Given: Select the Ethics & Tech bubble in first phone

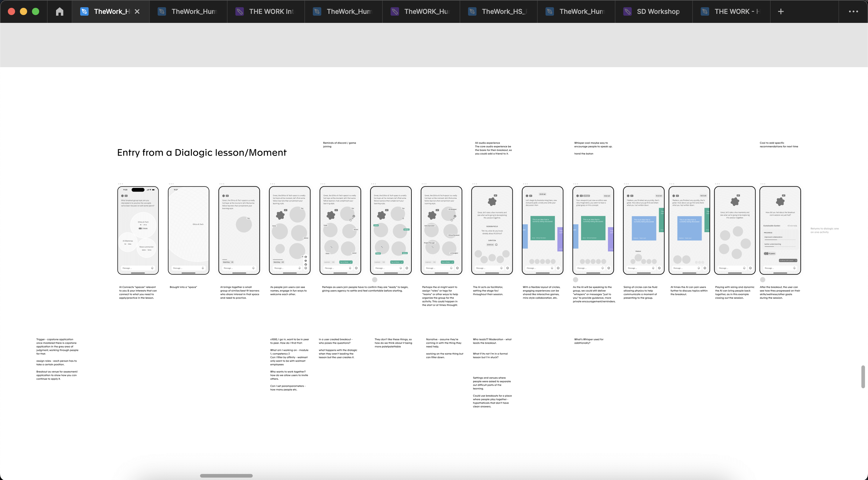Looking at the screenshot, I should click(143, 223).
